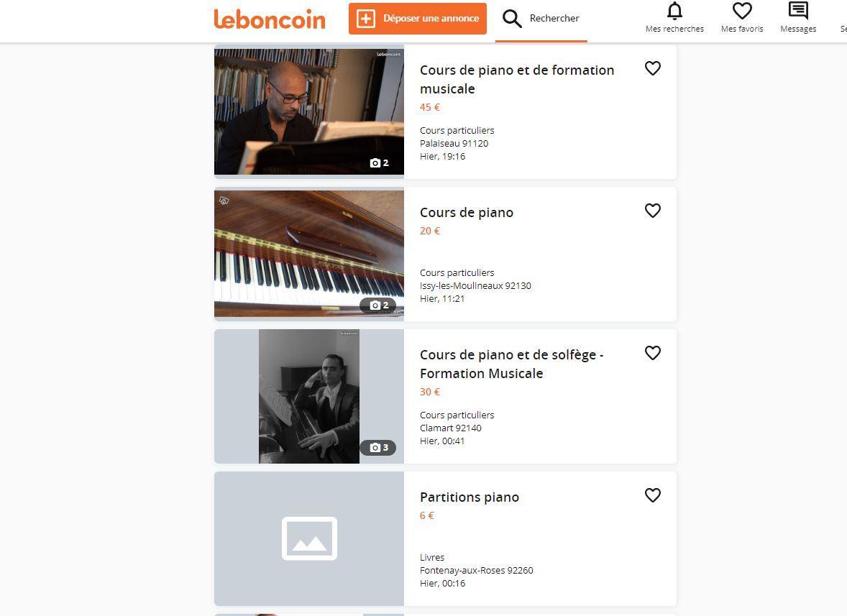Click the plus icon in Déposer une annonce
The width and height of the screenshot is (847, 616).
pyautogui.click(x=366, y=19)
